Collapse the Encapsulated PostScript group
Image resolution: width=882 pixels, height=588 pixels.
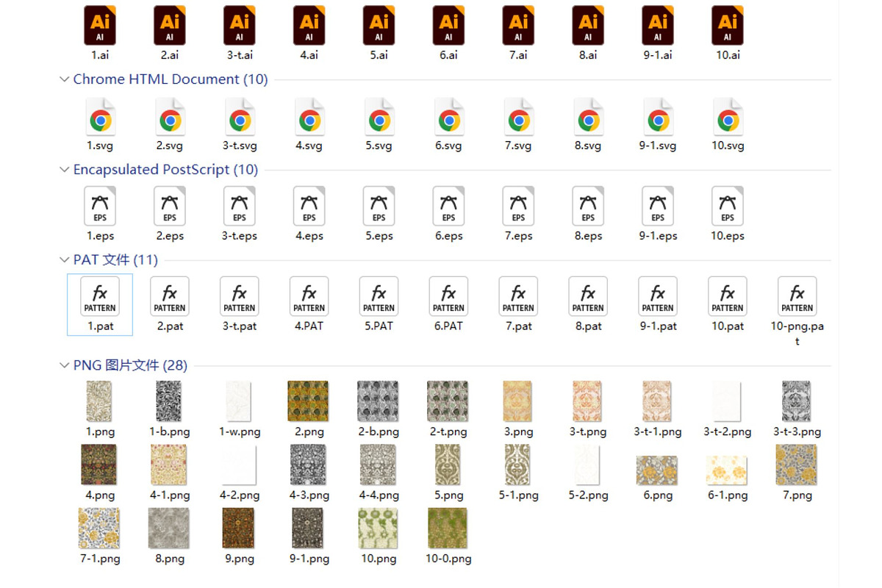tap(64, 170)
